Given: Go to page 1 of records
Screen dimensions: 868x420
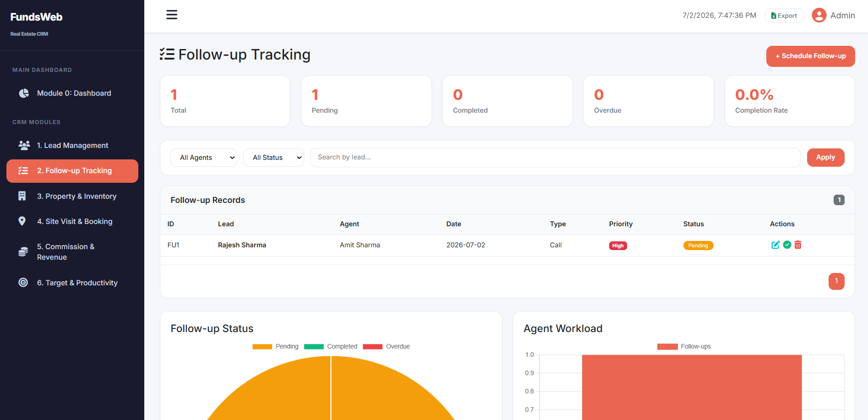Looking at the screenshot, I should tap(836, 281).
